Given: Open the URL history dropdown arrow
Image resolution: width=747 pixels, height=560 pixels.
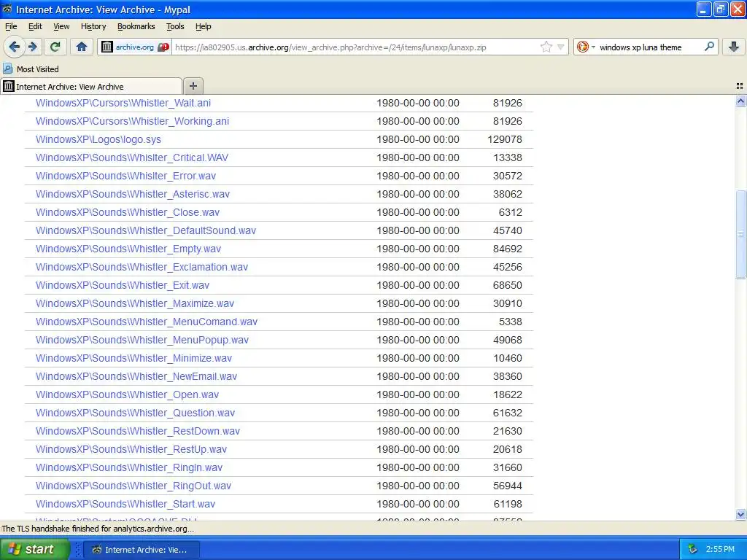Looking at the screenshot, I should (x=561, y=47).
